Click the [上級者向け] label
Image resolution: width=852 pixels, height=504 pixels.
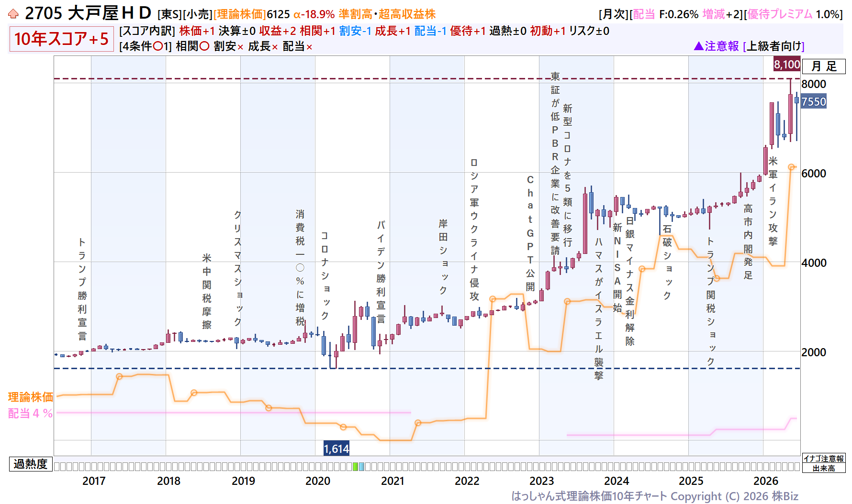coord(774,46)
